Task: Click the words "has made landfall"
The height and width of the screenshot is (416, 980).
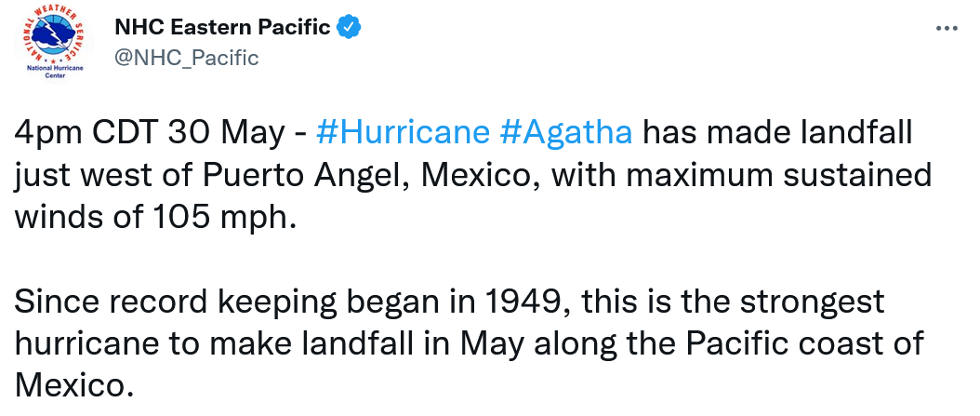Action: point(779,133)
